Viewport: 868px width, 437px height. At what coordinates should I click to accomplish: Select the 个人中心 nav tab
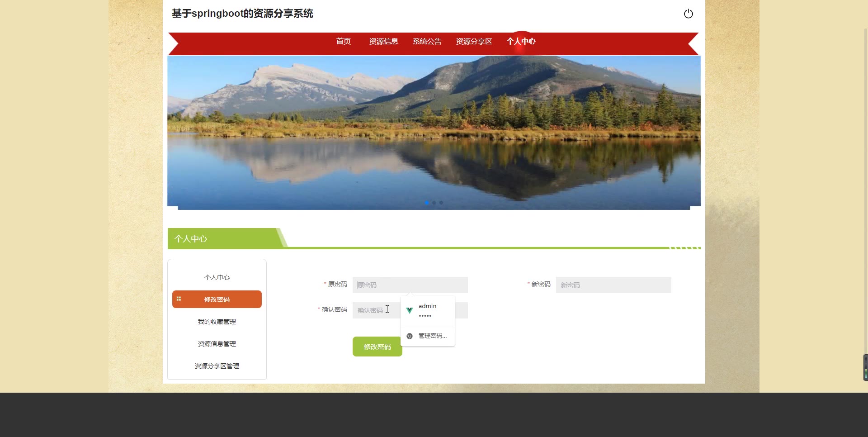[x=521, y=41]
